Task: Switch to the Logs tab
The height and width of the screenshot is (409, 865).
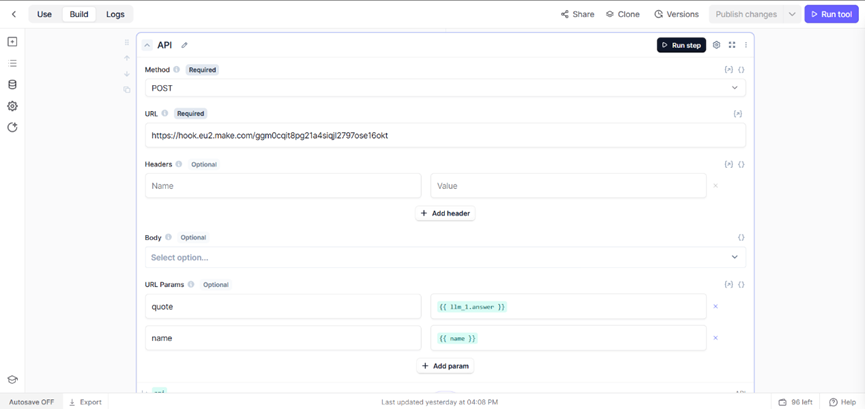Action: coord(115,14)
